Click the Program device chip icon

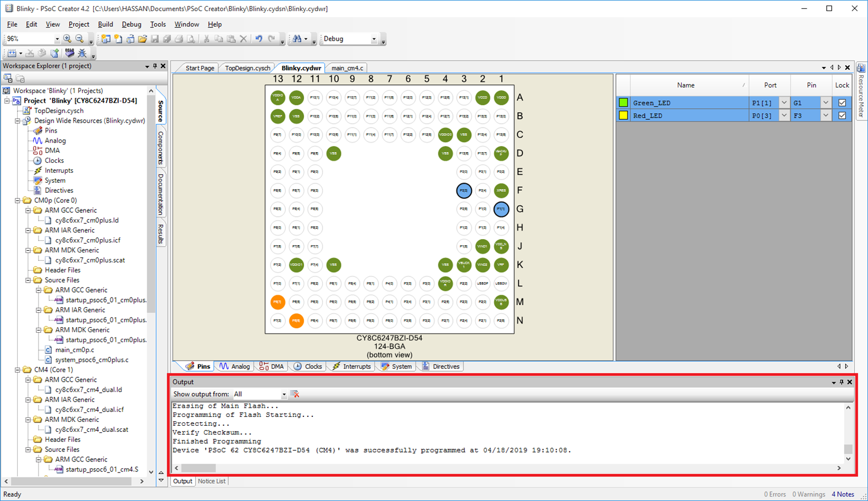[x=69, y=53]
